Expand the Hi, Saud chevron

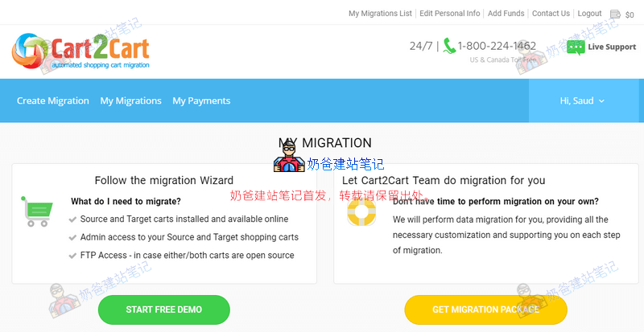point(601,101)
